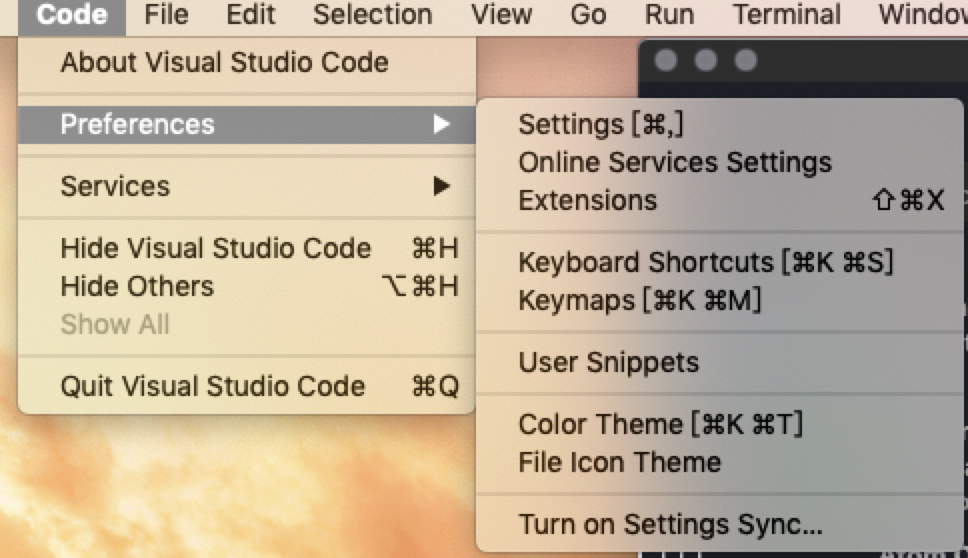Open the Run menu
The width and height of the screenshot is (968, 558).
[x=669, y=15]
